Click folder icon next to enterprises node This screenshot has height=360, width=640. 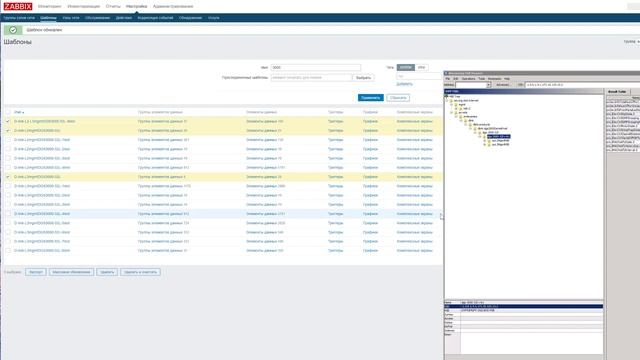[461, 116]
